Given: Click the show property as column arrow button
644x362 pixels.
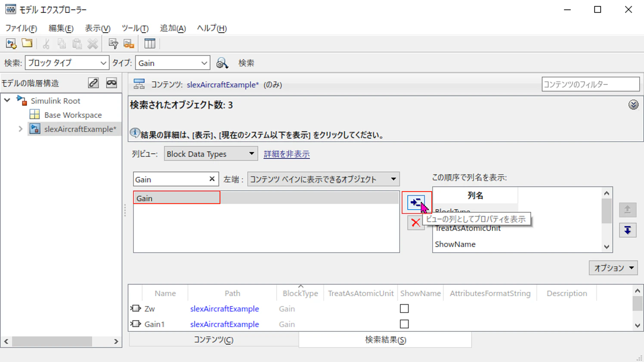Looking at the screenshot, I should (x=416, y=202).
